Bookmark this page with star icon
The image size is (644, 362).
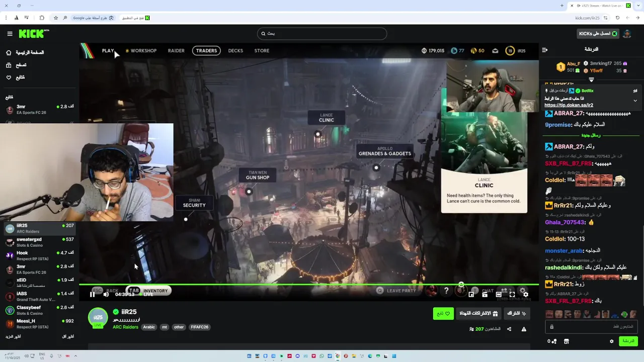(x=55, y=18)
